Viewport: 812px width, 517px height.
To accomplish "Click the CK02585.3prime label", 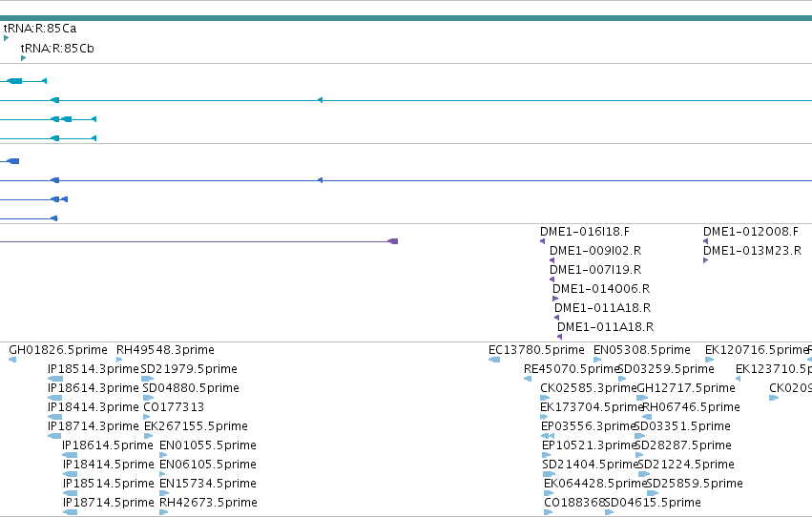I will pos(588,388).
